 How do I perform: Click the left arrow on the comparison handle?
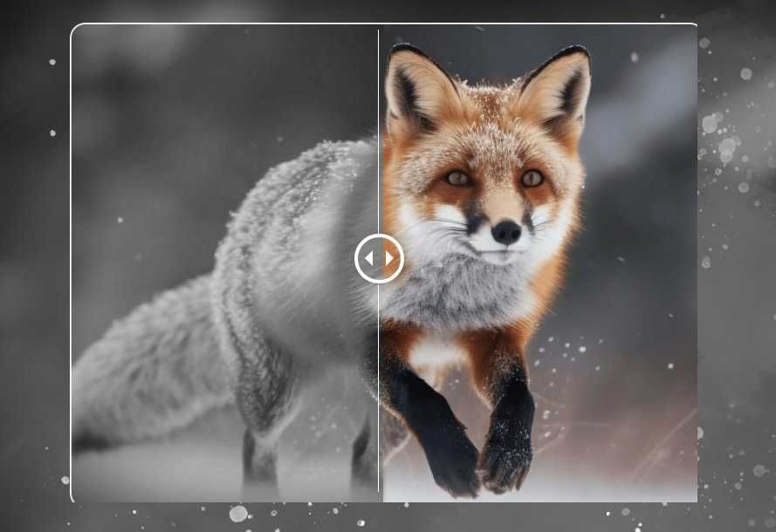click(368, 258)
